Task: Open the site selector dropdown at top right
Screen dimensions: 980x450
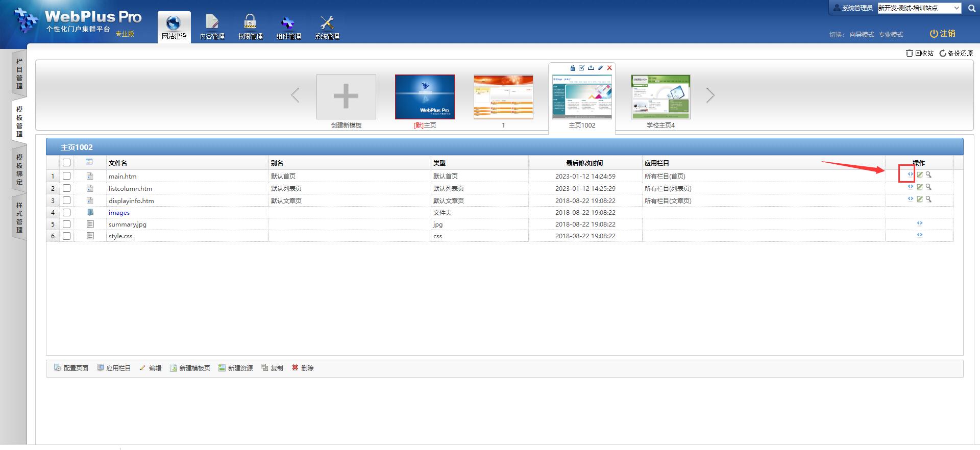Action: tap(919, 8)
